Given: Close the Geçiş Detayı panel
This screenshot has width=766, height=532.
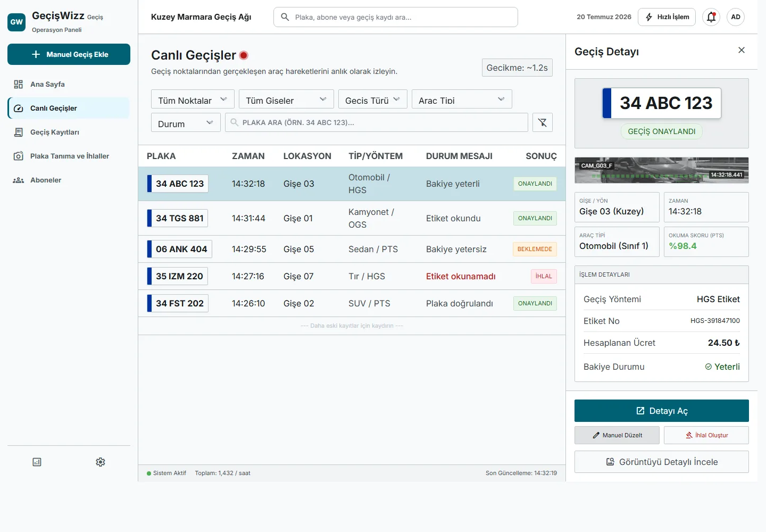Looking at the screenshot, I should tap(742, 50).
